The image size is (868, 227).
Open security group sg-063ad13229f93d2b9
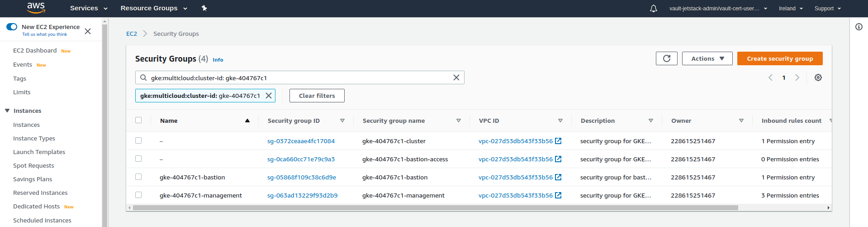coord(302,195)
